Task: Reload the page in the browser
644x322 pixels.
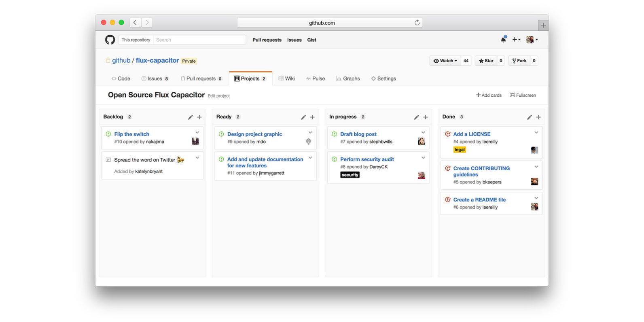Action: (x=417, y=23)
